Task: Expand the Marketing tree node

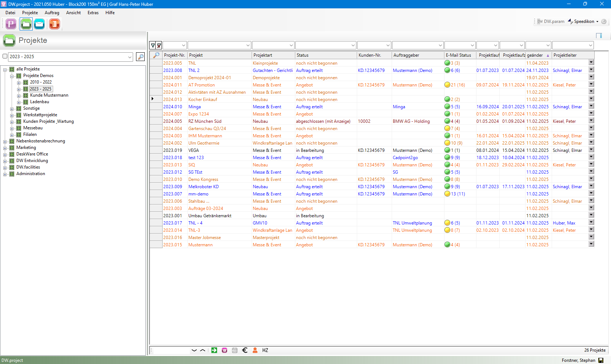Action: click(5, 148)
